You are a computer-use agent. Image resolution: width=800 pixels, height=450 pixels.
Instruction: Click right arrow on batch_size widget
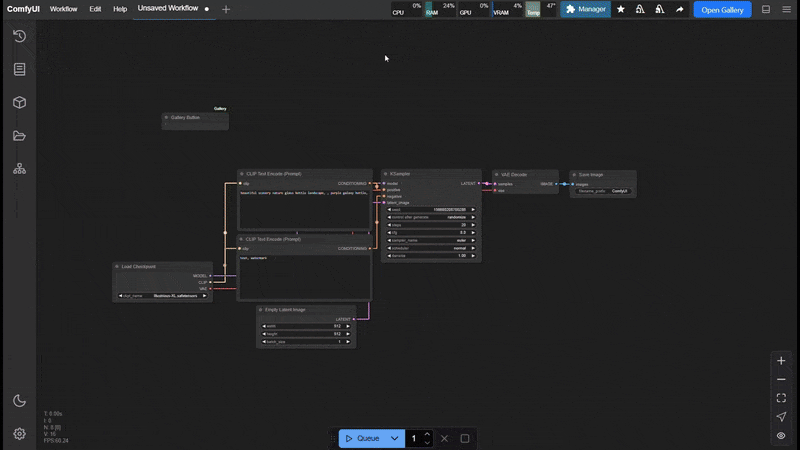point(348,342)
